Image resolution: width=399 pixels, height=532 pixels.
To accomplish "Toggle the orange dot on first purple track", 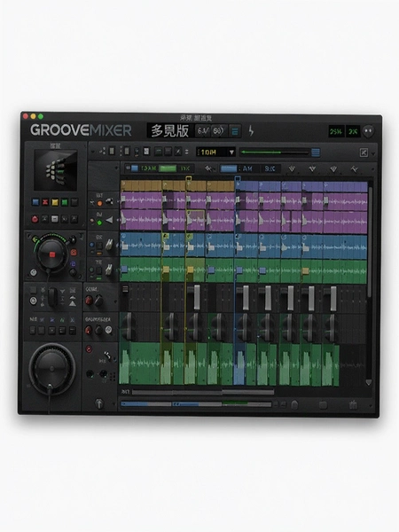I will 99,203.
